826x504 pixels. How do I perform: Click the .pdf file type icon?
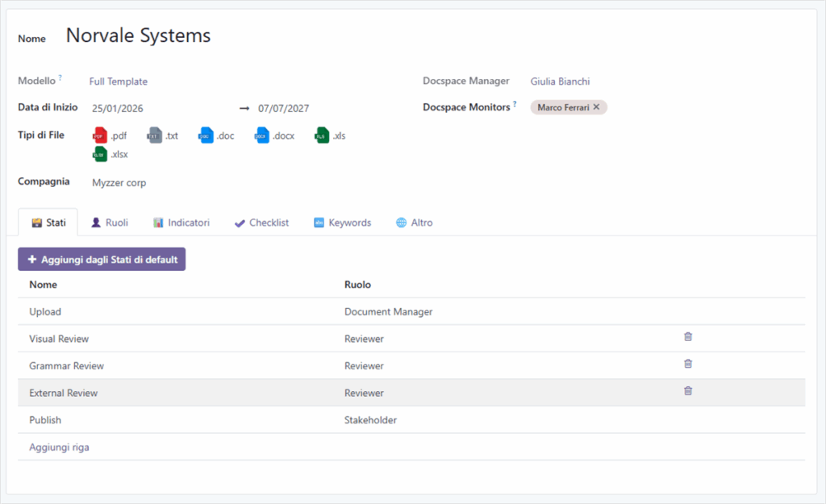99,135
